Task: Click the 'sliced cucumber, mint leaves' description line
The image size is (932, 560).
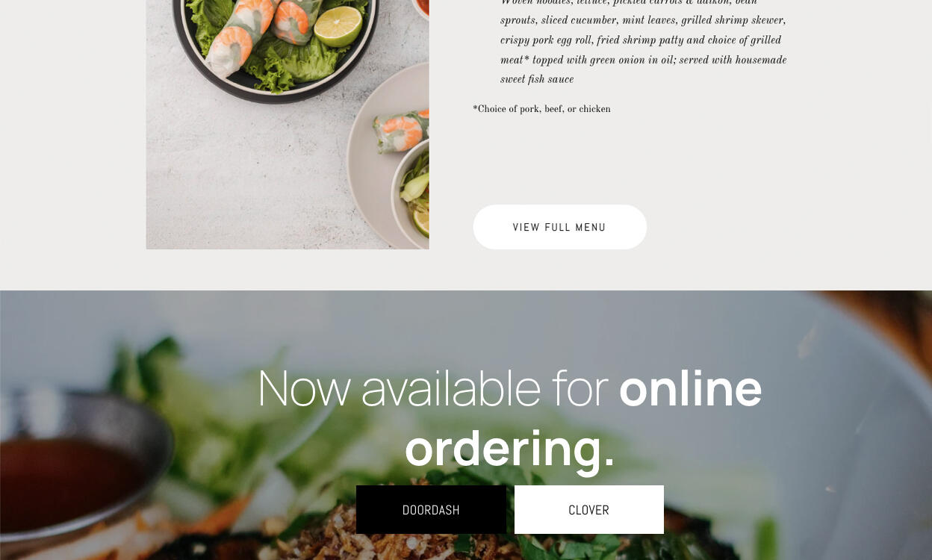Action: point(643,21)
